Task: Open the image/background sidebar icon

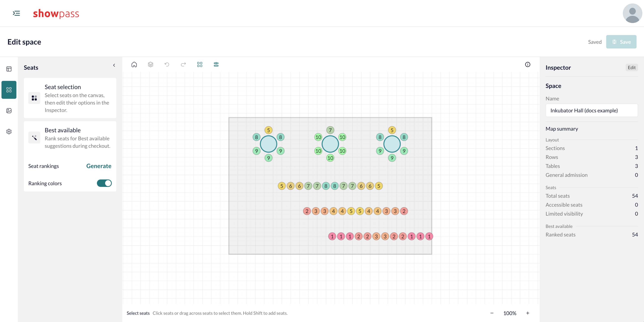Action: point(9,111)
